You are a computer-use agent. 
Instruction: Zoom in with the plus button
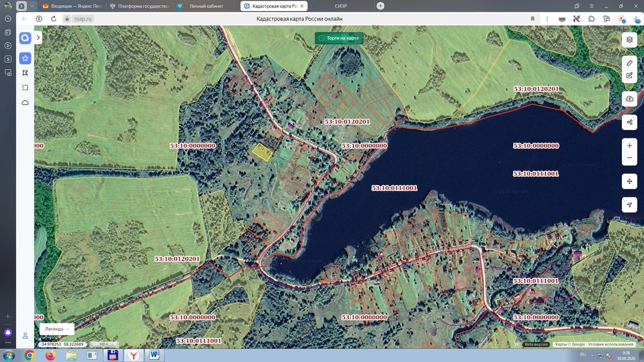click(x=630, y=146)
